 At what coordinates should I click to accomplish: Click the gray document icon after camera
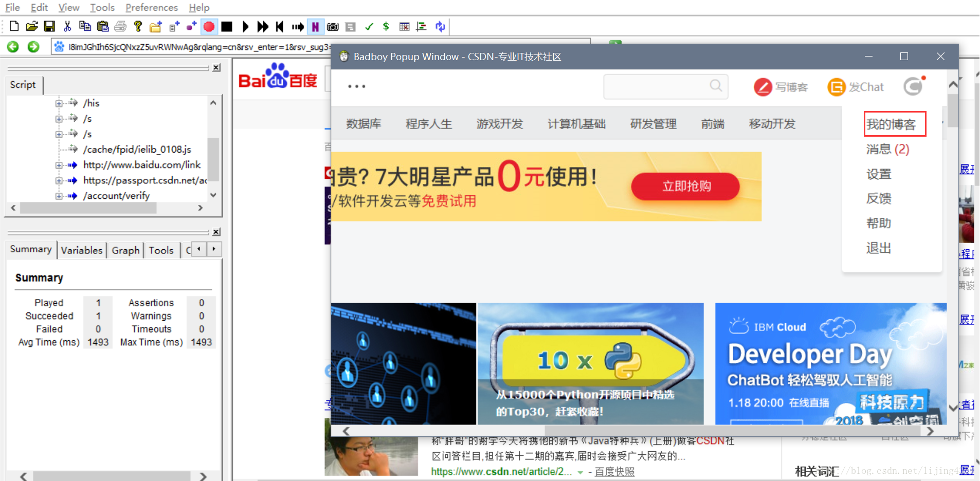tap(351, 26)
